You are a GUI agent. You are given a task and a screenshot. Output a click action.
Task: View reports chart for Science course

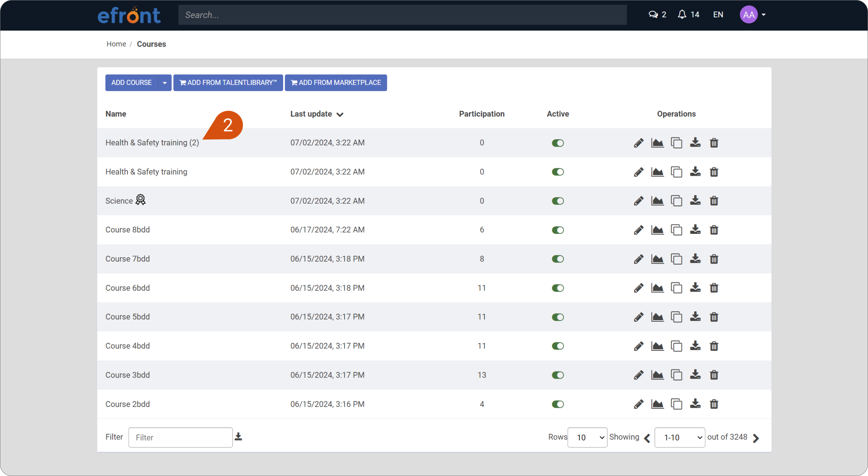pyautogui.click(x=657, y=201)
